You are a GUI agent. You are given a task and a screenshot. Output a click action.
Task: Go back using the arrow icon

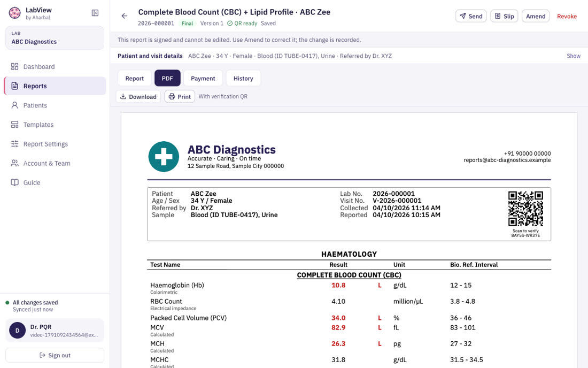click(125, 16)
